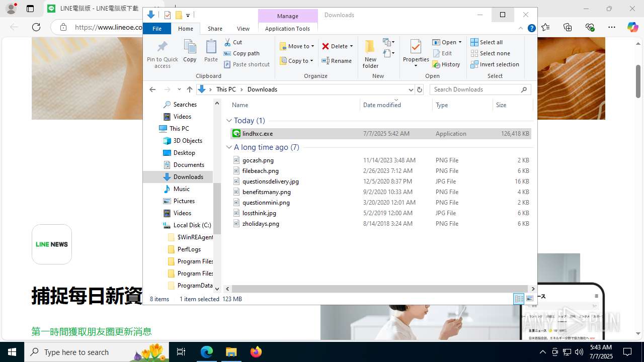The height and width of the screenshot is (362, 644).
Task: Click the Explorer Help question mark icon
Action: (531, 29)
